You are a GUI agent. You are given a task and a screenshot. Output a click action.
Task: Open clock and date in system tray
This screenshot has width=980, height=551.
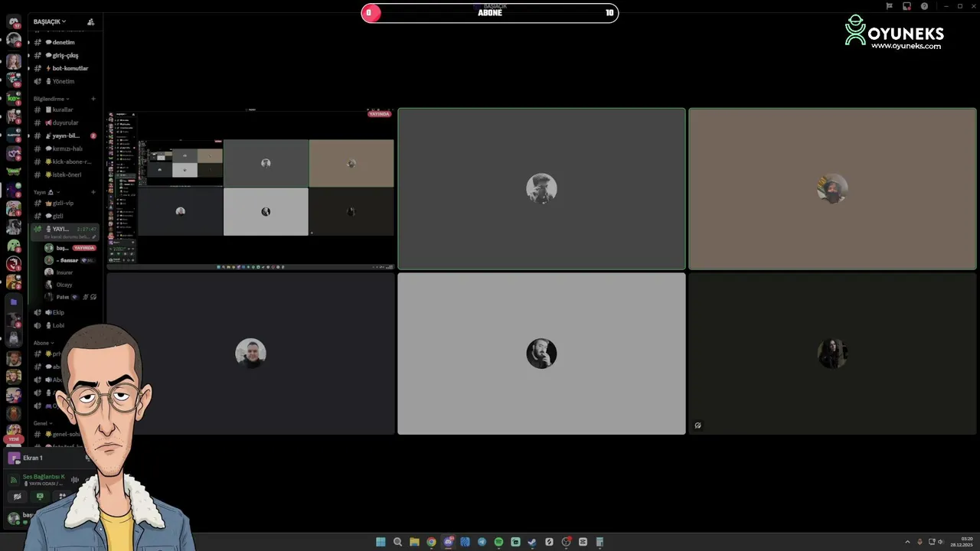962,542
